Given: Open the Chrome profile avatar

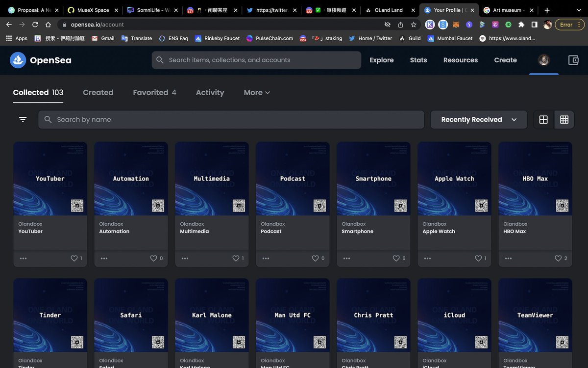Looking at the screenshot, I should pos(548,25).
